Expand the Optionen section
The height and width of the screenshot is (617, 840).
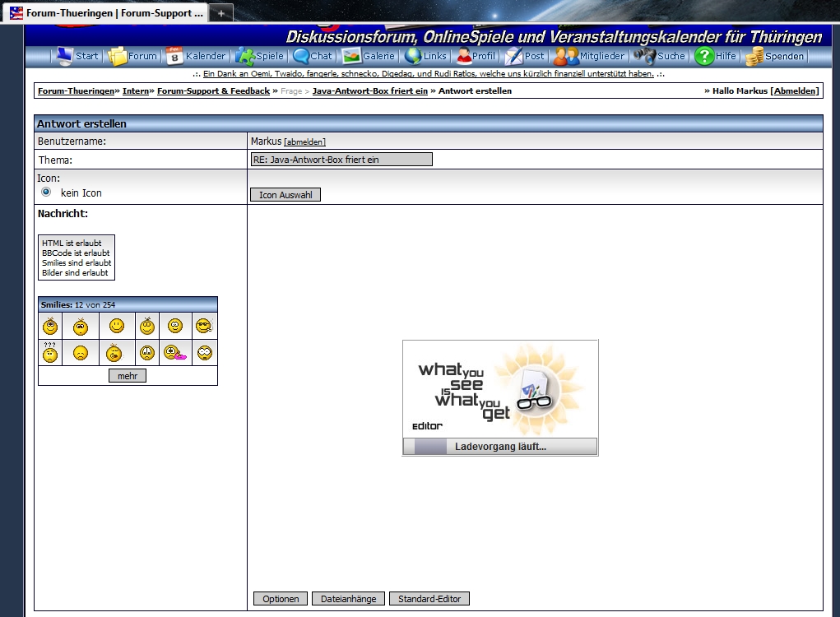click(x=281, y=599)
